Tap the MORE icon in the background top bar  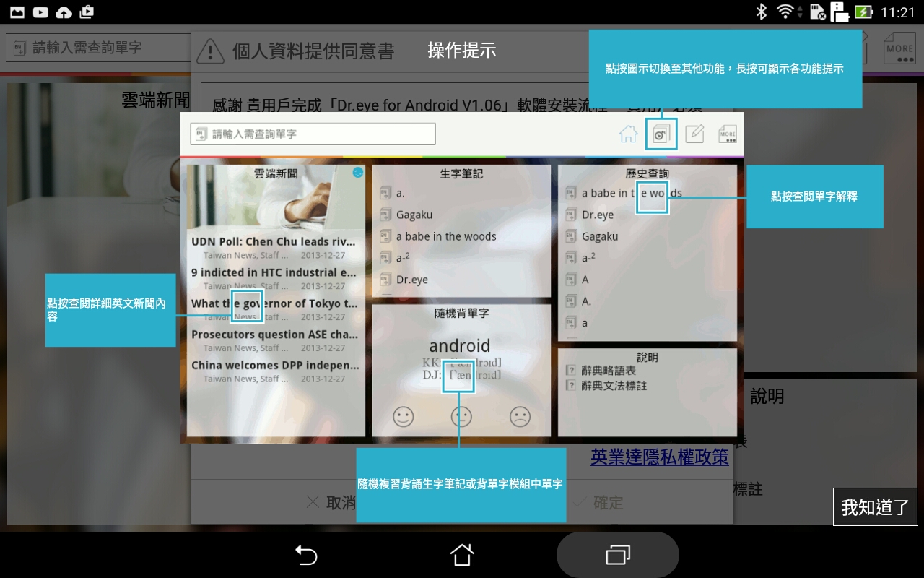click(x=899, y=48)
